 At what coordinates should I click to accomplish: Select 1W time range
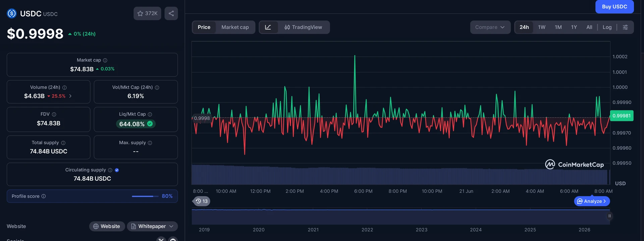click(x=542, y=27)
